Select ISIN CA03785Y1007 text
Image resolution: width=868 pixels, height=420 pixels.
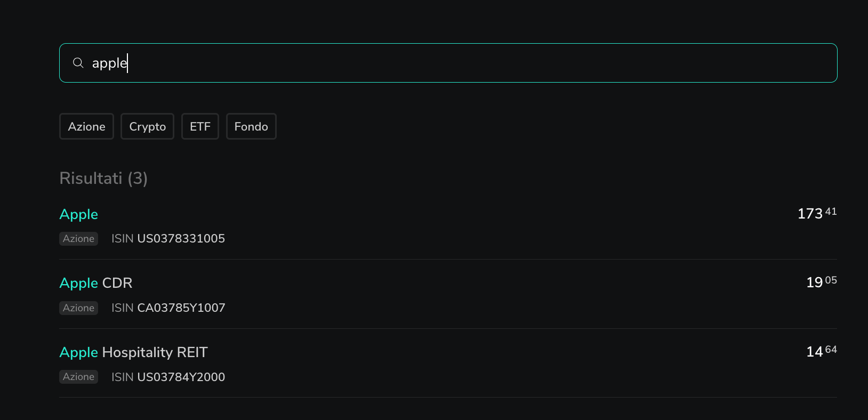click(181, 308)
